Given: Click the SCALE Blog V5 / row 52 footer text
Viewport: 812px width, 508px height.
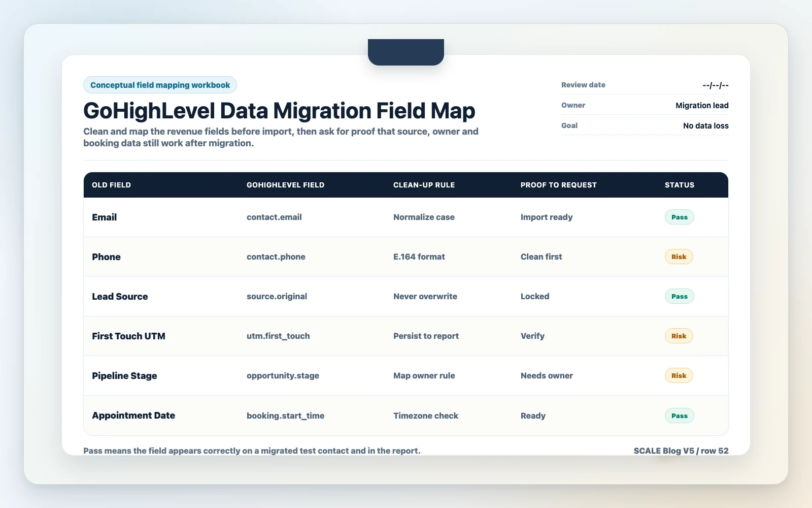Looking at the screenshot, I should click(x=681, y=451).
